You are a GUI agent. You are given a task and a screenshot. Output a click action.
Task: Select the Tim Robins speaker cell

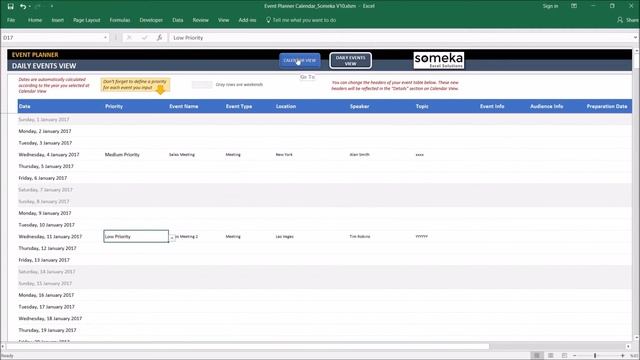pyautogui.click(x=360, y=237)
